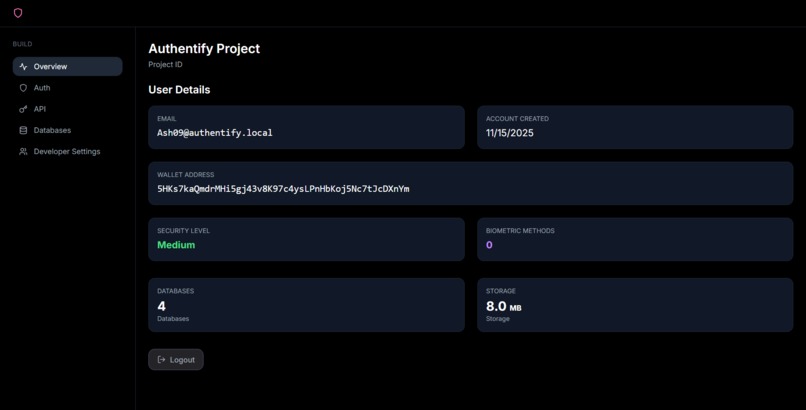Click the SECURITY LEVEL label
806x410 pixels.
(184, 231)
